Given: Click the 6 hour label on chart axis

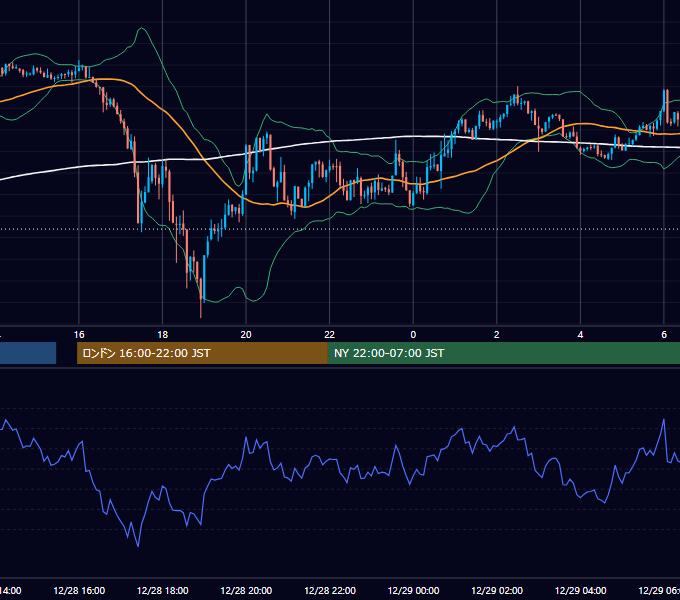Looking at the screenshot, I should click(664, 335).
